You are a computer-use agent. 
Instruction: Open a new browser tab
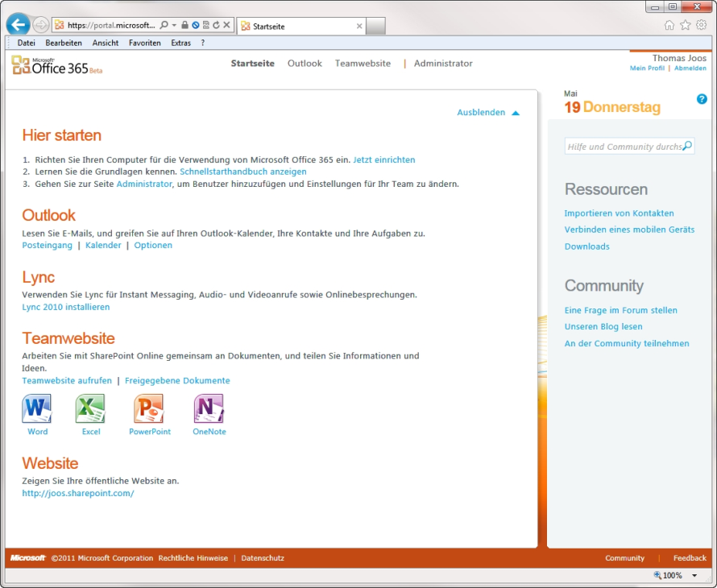376,26
